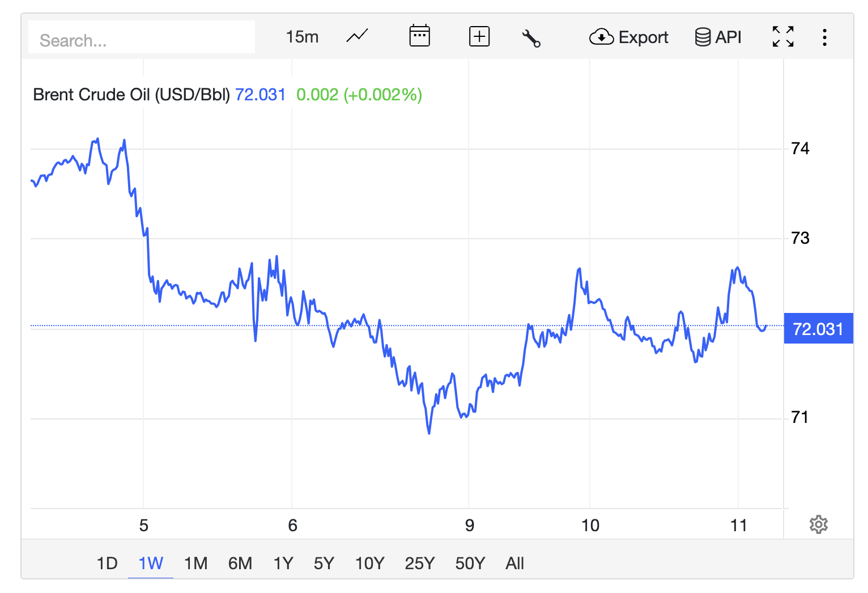This screenshot has width=868, height=593.
Task: Select the 5Y time range
Action: 324,563
